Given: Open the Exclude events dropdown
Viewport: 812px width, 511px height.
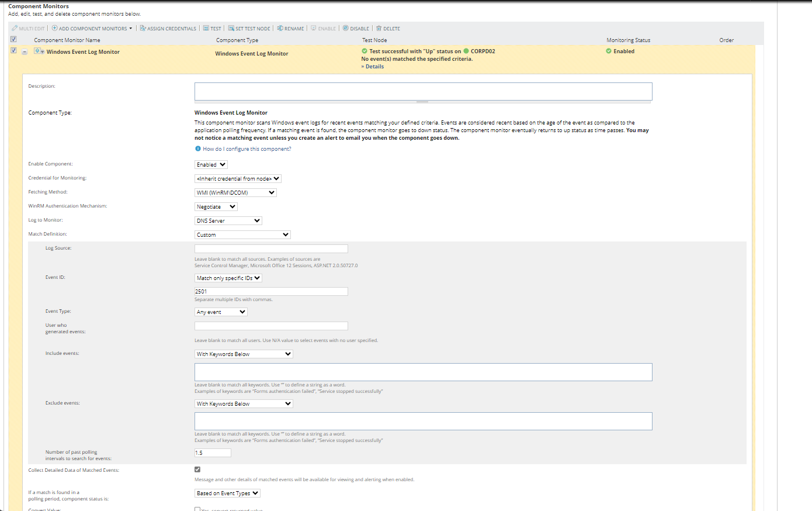Looking at the screenshot, I should (x=244, y=404).
